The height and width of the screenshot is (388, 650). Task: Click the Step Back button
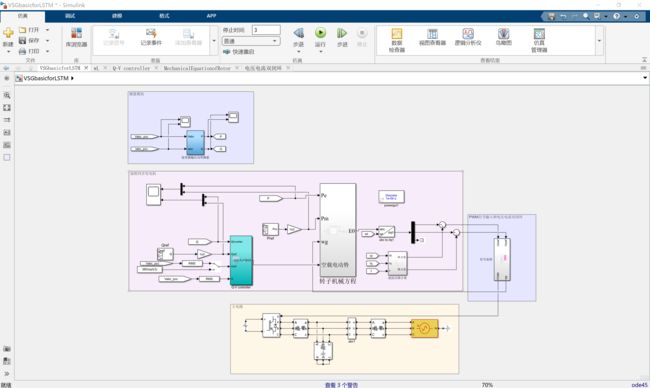[298, 33]
